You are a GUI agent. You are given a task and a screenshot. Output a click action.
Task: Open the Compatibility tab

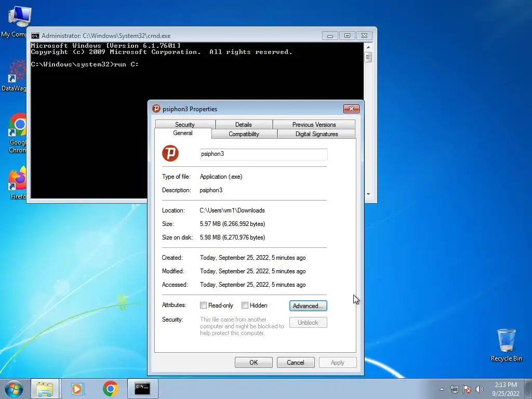point(244,134)
